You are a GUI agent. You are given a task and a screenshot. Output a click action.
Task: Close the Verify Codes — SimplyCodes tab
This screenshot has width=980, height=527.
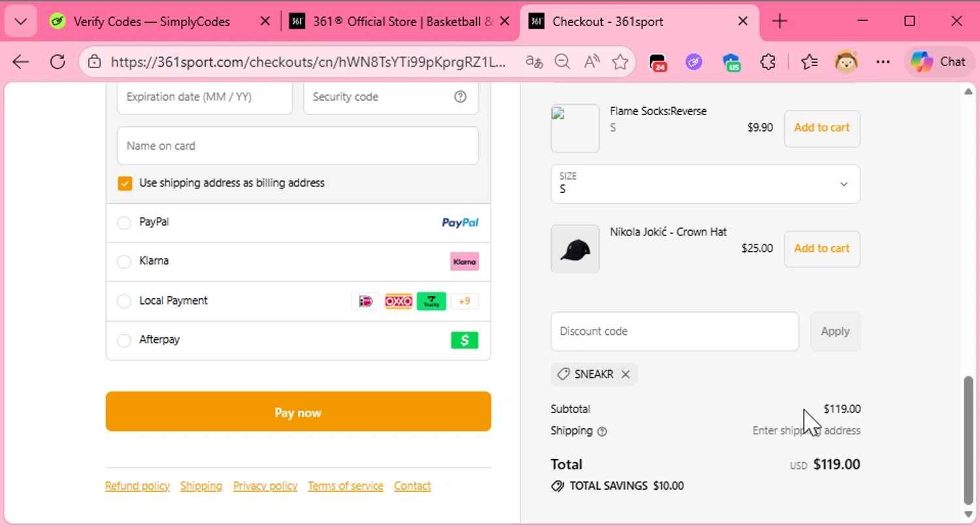coord(265,22)
